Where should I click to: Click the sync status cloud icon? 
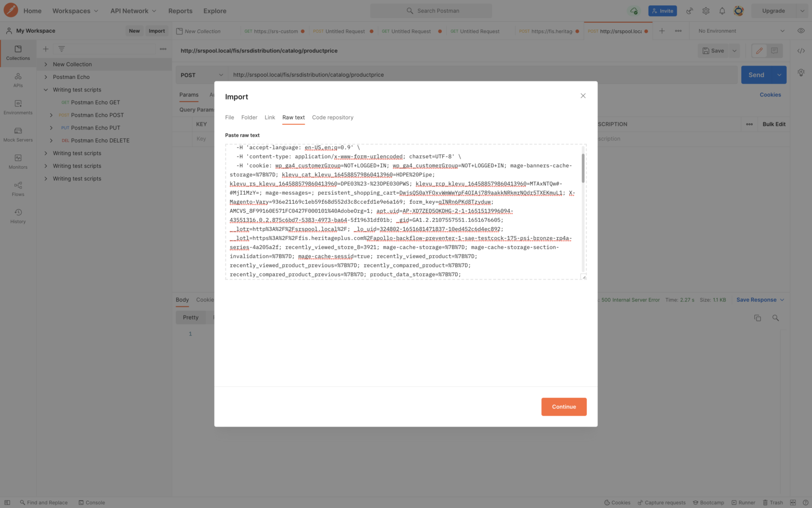point(633,11)
